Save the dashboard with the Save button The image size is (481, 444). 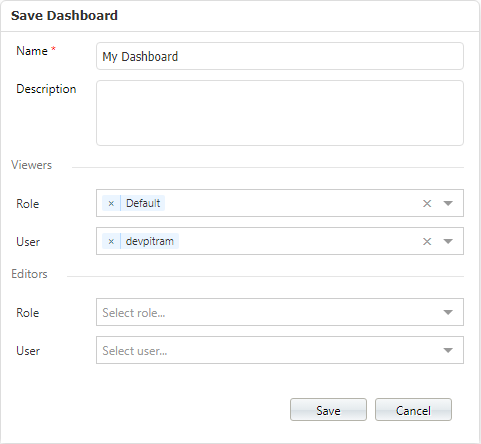328,410
